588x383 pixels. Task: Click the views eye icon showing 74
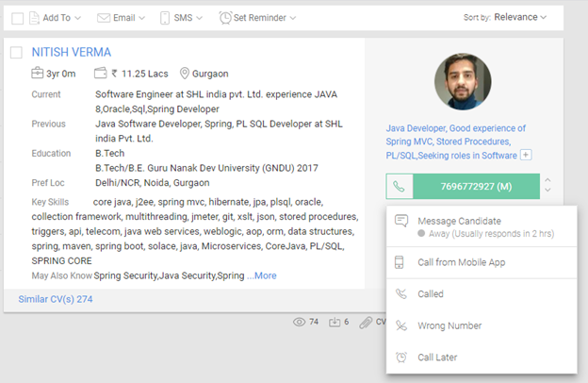[299, 322]
